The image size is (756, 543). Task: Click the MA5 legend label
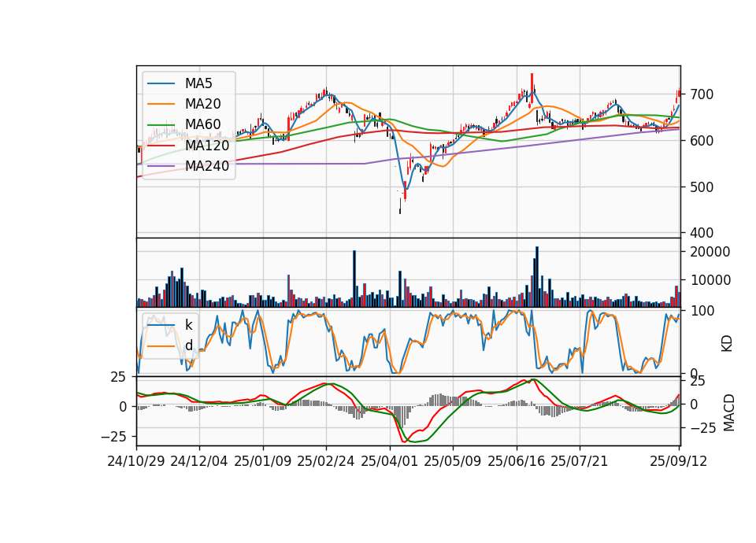click(x=198, y=83)
